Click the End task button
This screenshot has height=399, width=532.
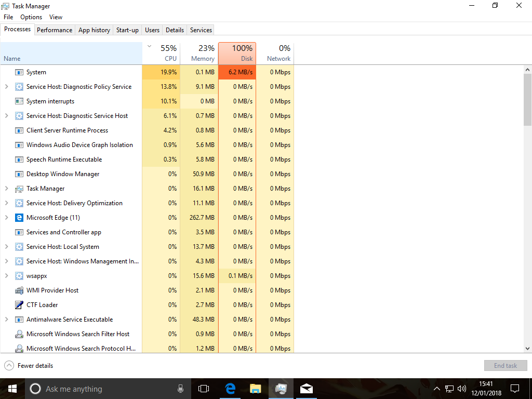coord(505,366)
